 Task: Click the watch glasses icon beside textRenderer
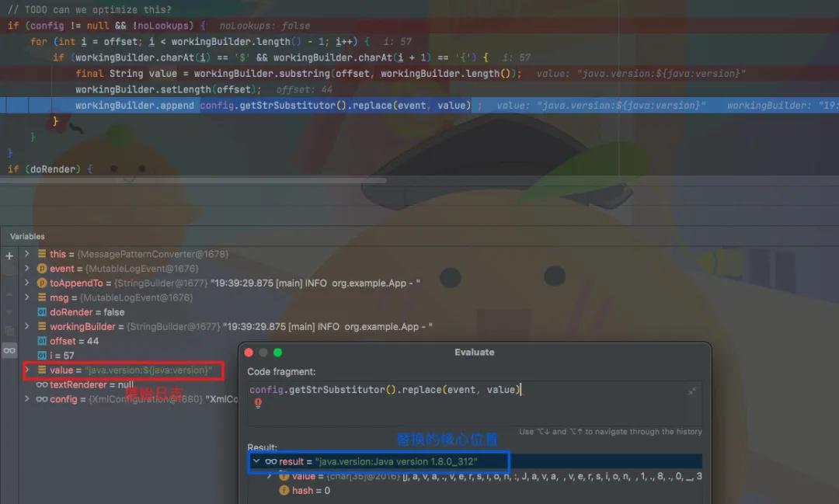click(42, 384)
